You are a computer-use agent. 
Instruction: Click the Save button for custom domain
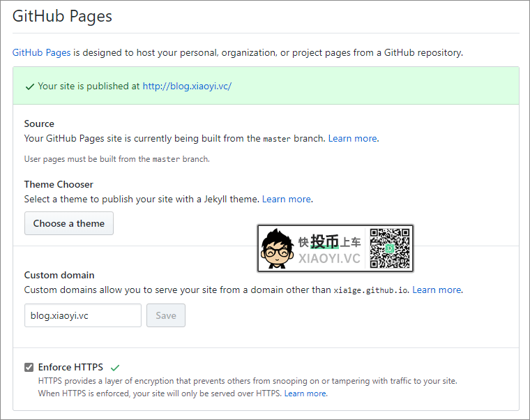(x=166, y=315)
